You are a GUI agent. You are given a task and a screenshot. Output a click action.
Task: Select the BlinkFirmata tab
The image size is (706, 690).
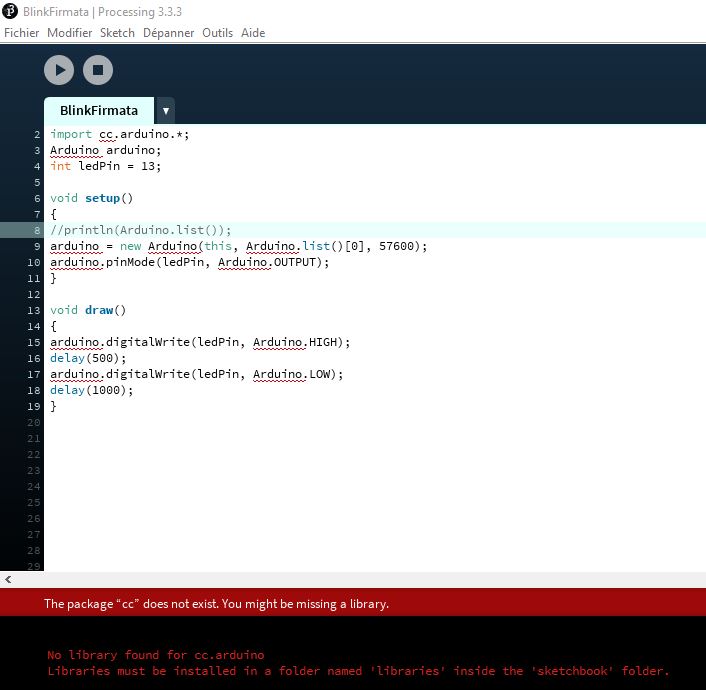(99, 110)
